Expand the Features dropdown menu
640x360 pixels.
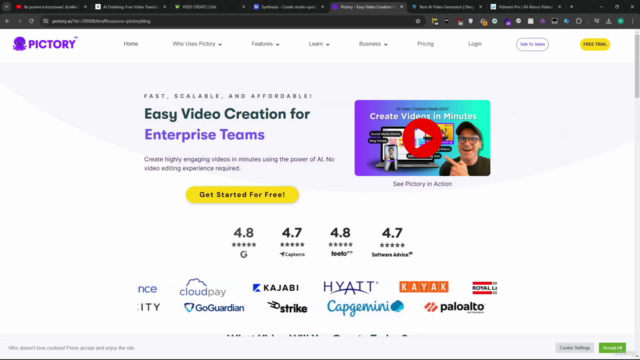(x=265, y=44)
